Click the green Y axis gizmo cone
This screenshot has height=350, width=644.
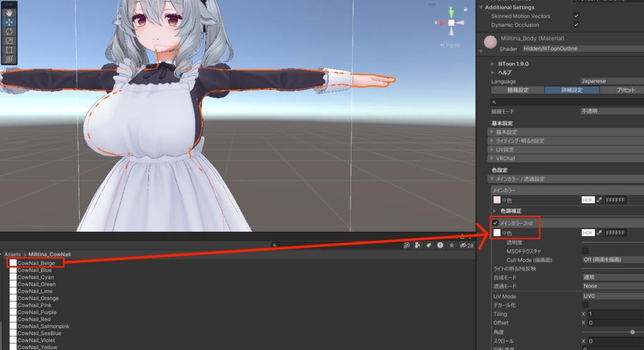[451, 14]
